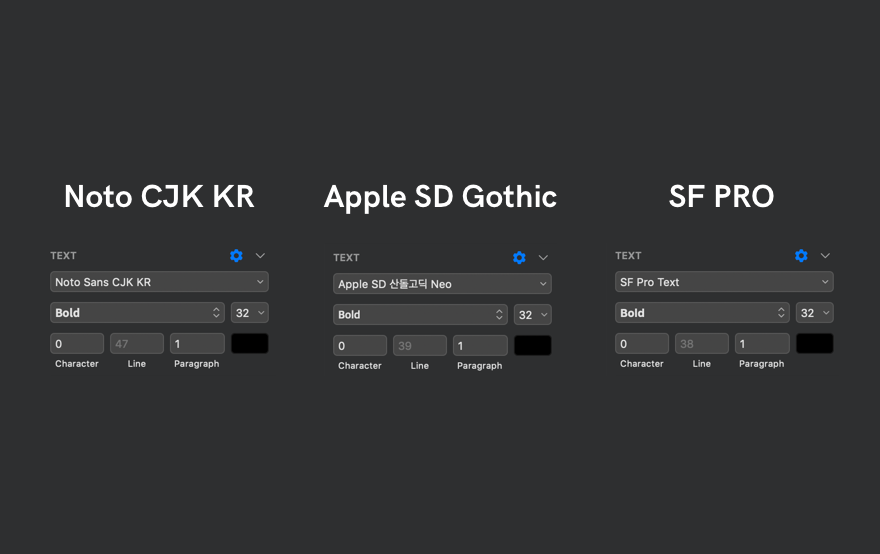Click the Paragraph field in SF PRO panel
This screenshot has height=554, width=880.
762,344
